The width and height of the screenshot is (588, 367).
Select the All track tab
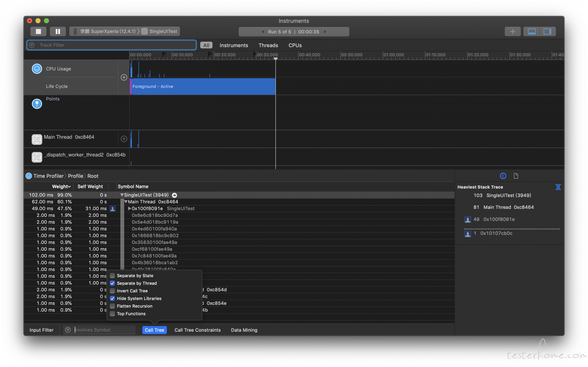[x=206, y=45]
